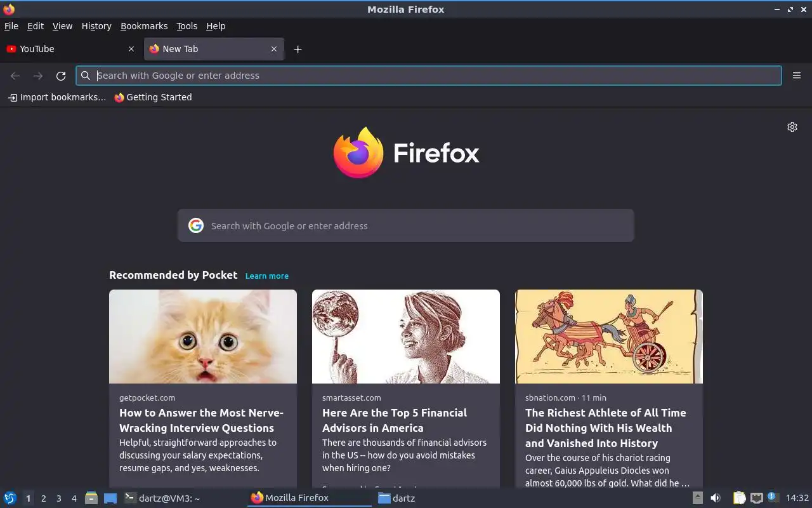This screenshot has width=812, height=508.
Task: Switch to virtual desktop 2
Action: (x=43, y=498)
